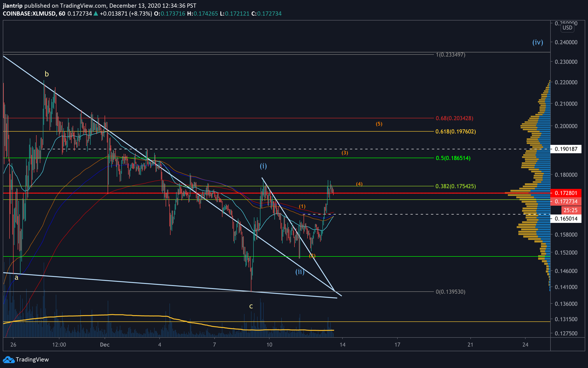Click the 0.172734 current price tag
The height and width of the screenshot is (368, 588).
click(x=566, y=201)
